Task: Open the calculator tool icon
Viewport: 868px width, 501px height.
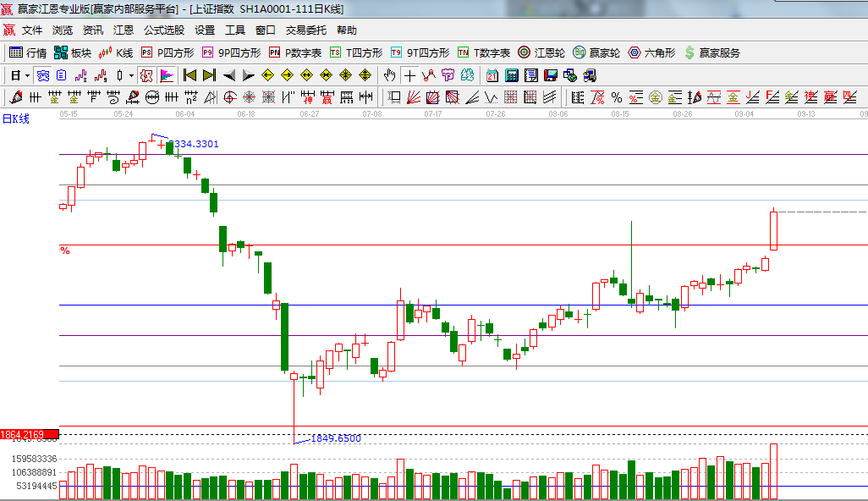Action: pyautogui.click(x=511, y=75)
